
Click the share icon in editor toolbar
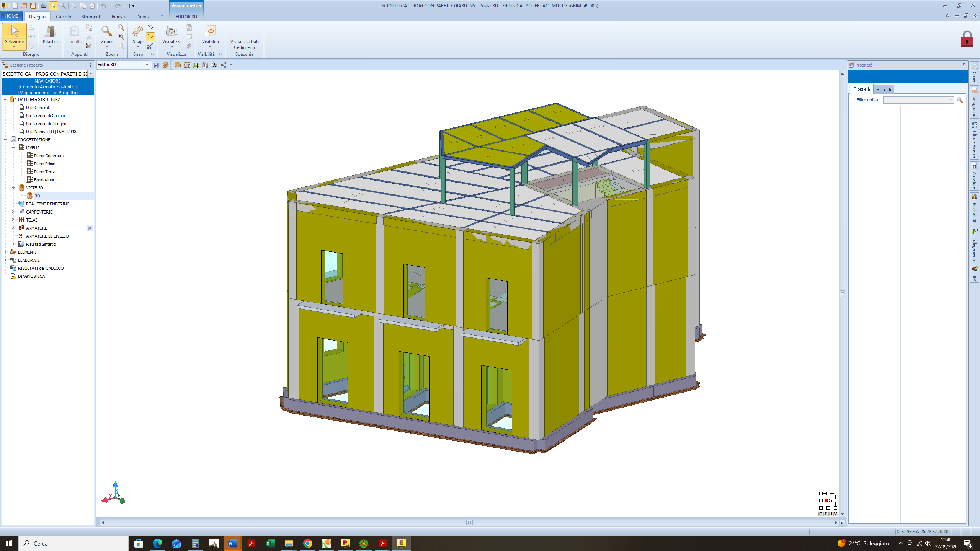(x=224, y=65)
